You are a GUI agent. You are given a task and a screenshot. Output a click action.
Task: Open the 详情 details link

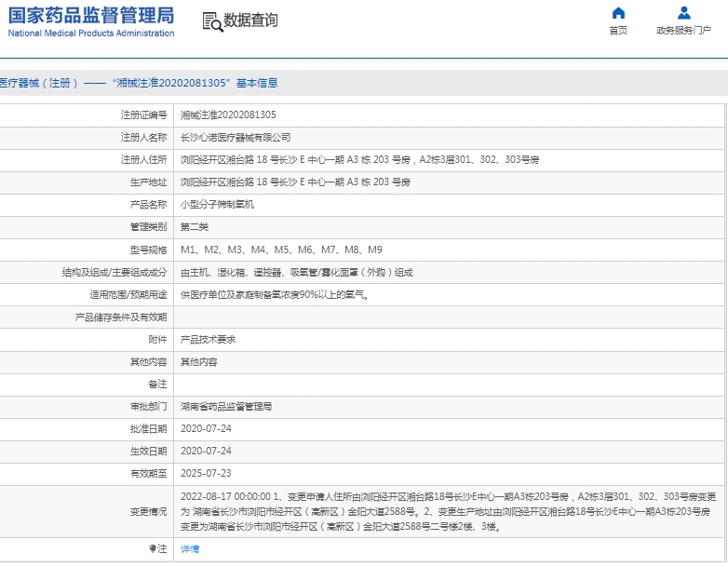pyautogui.click(x=189, y=549)
